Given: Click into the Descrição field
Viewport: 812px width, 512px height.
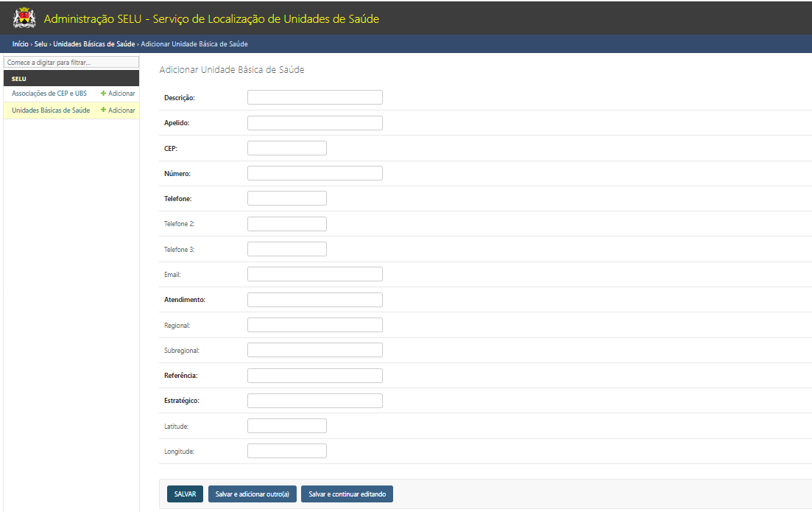Looking at the screenshot, I should tap(314, 97).
